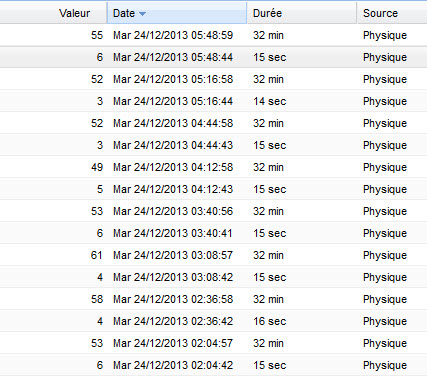Click value 49 in Valeur column
Viewport: 427px width, 379px height.
(97, 167)
